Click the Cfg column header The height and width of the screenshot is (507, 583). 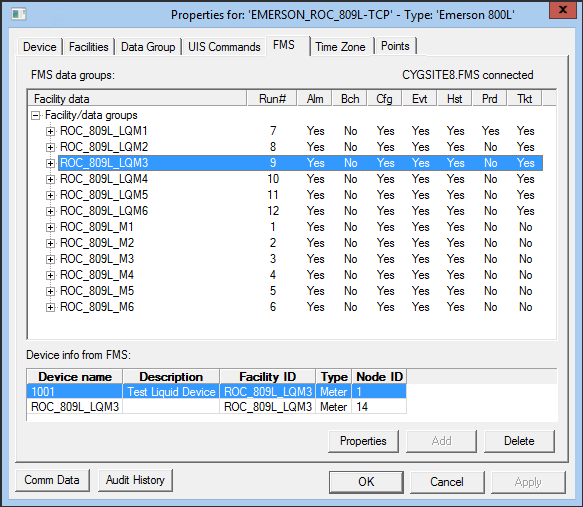(384, 99)
